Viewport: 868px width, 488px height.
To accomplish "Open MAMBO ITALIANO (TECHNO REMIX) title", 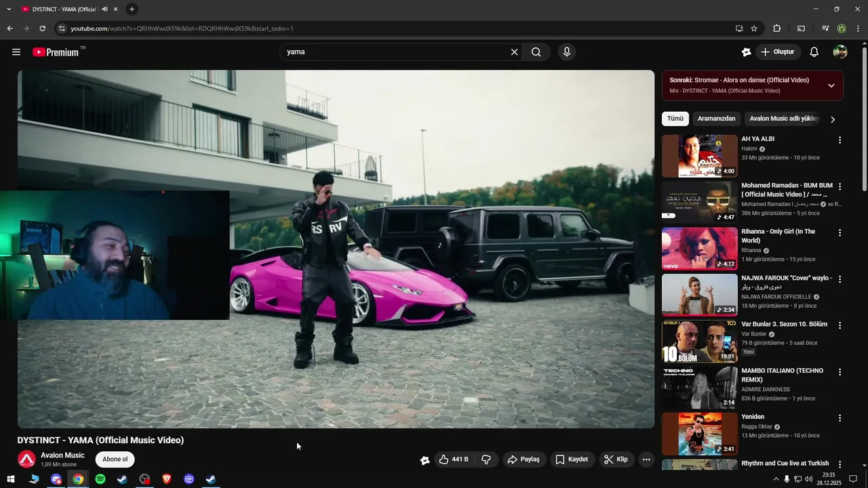I will (x=782, y=375).
